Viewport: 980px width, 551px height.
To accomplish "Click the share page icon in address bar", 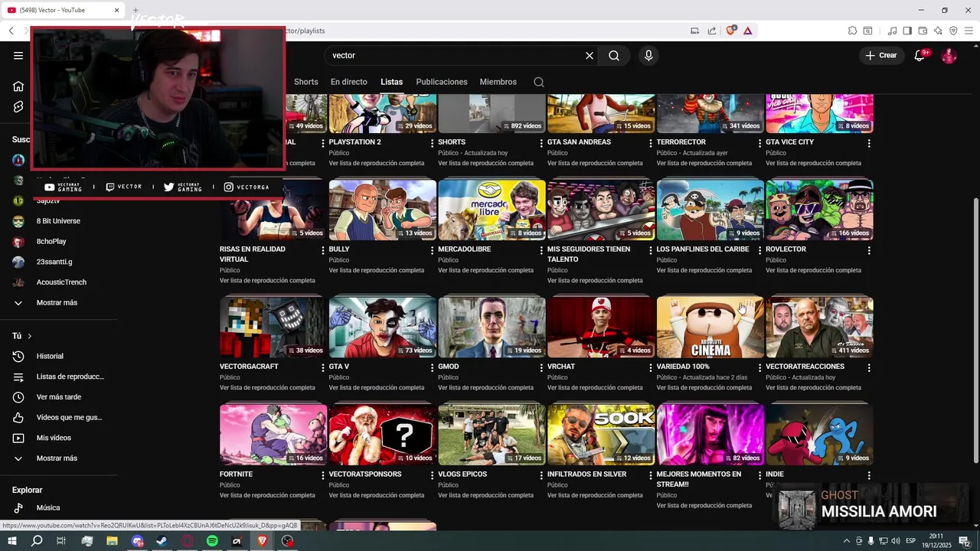I will tap(712, 31).
